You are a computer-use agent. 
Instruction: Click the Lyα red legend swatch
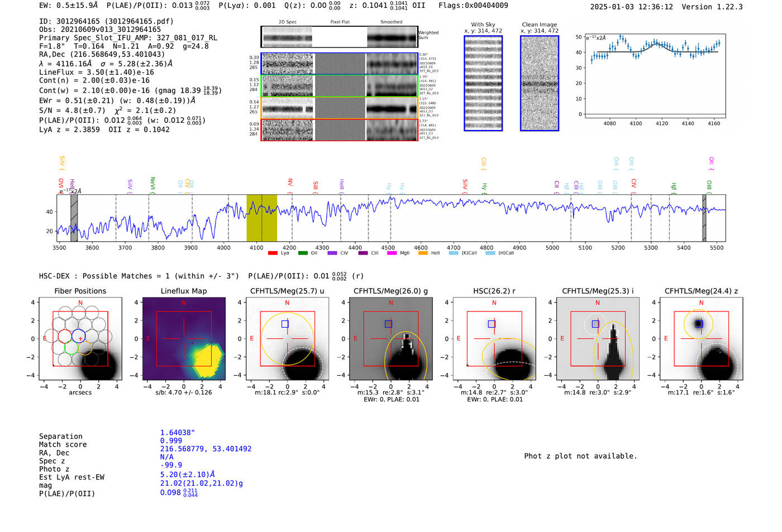[273, 253]
